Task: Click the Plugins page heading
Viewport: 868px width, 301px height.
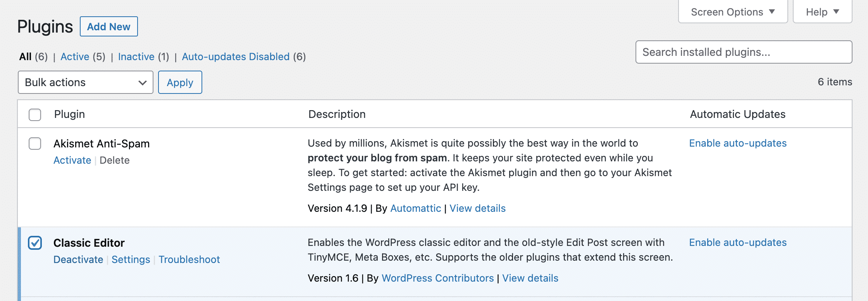Action: point(45,26)
